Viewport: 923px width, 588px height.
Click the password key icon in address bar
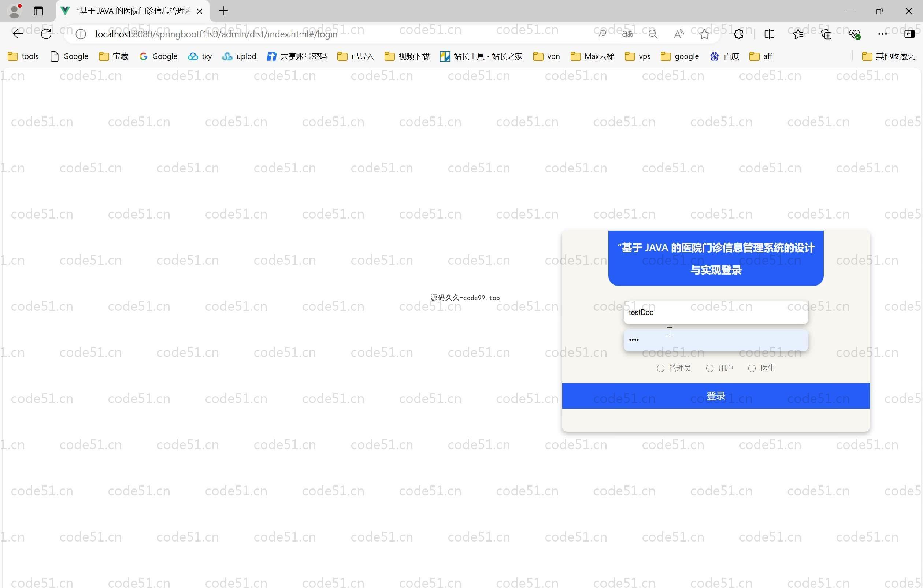pyautogui.click(x=601, y=34)
